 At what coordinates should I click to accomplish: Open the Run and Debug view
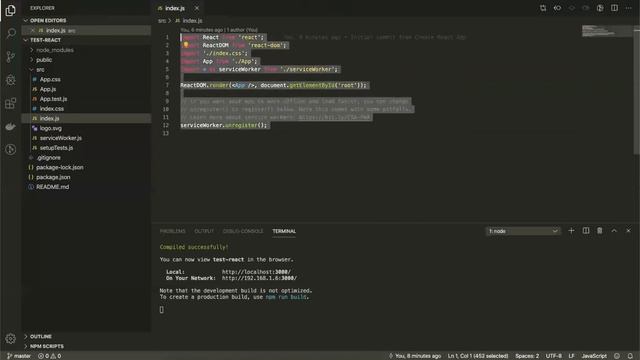(x=11, y=80)
